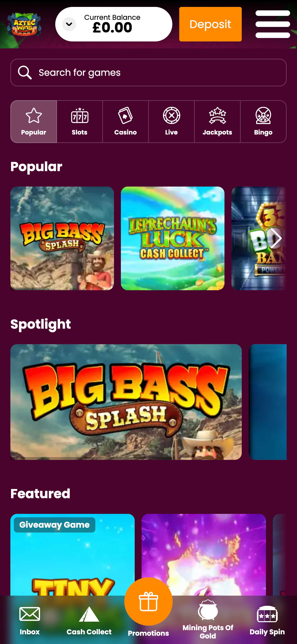Click the Search for games field
Screen dimensions: 297x644
click(148, 73)
